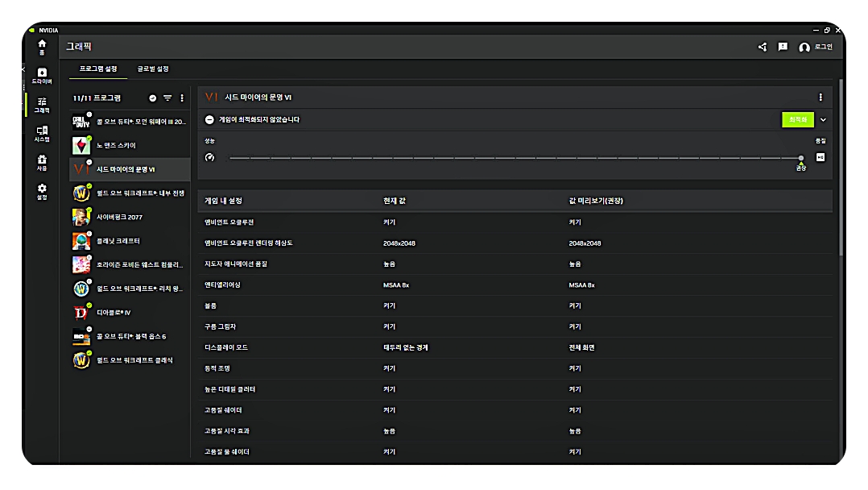Screen dimensions: 868x490
Task: Open the System (시스템) sidebar section
Action: coord(42,134)
